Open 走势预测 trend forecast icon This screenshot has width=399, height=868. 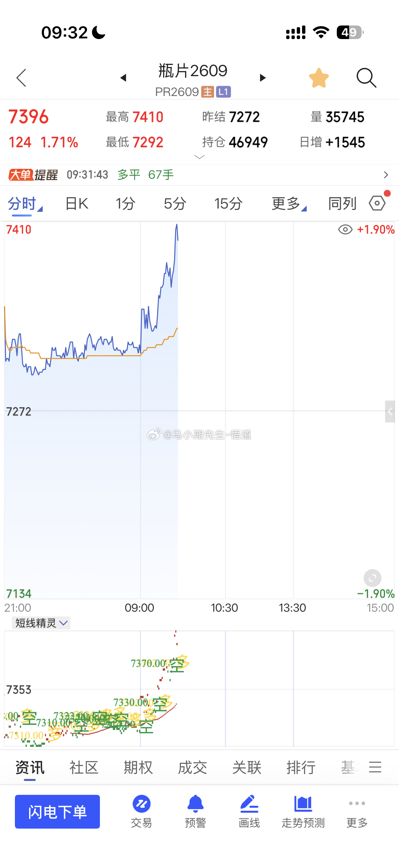303,811
